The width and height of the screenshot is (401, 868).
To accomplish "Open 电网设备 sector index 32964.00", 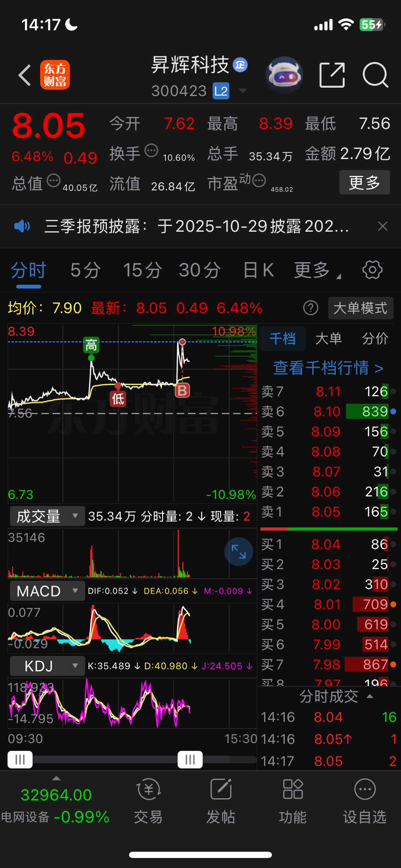I will click(x=56, y=806).
